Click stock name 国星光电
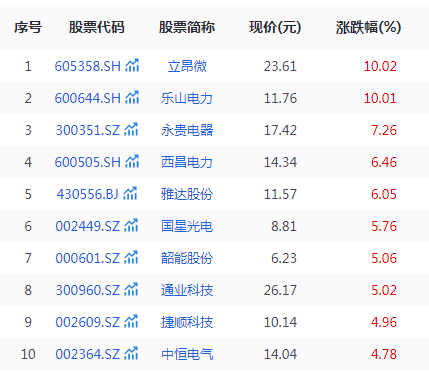429x374 pixels. pos(187,226)
